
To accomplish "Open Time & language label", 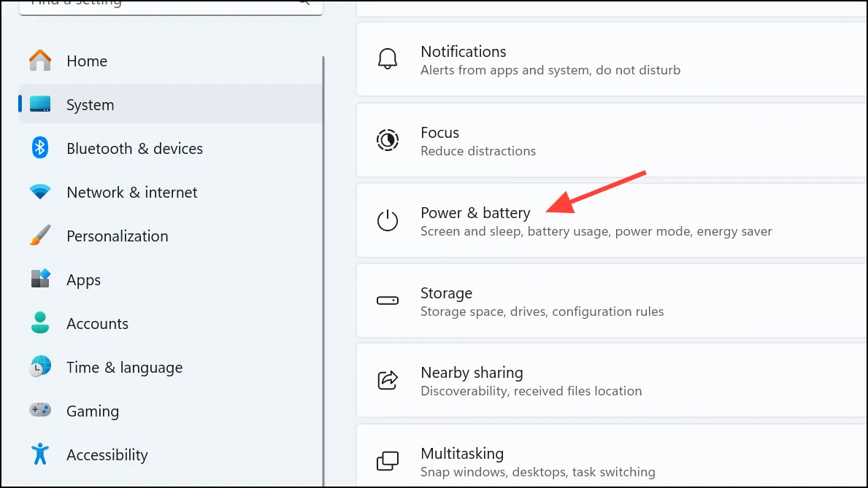I will click(125, 368).
